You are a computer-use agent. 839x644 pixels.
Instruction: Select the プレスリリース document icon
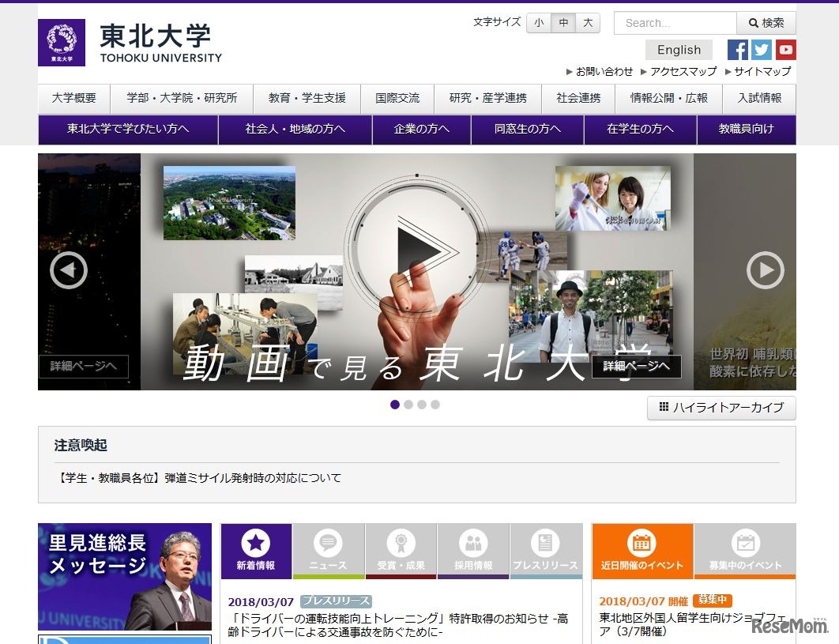tap(547, 544)
